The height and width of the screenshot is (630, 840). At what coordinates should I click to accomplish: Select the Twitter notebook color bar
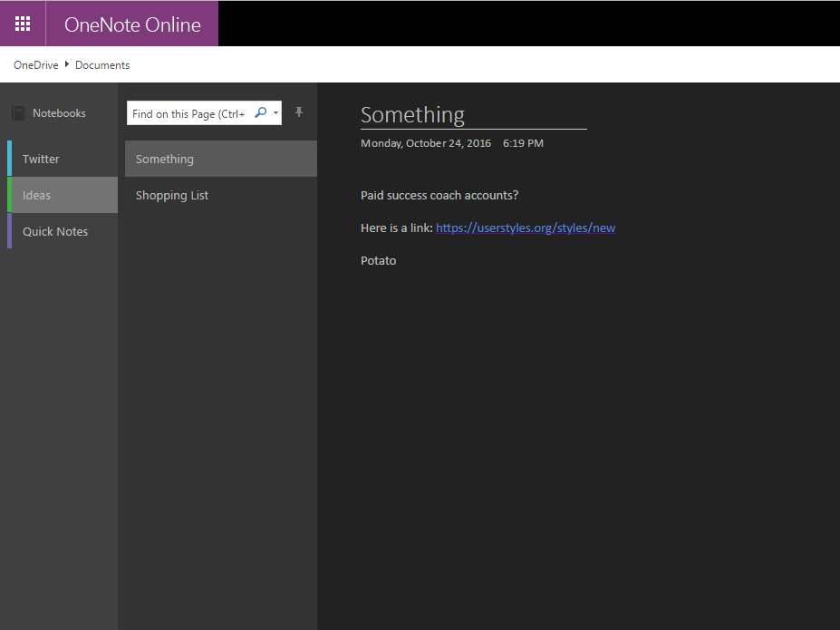[x=9, y=158]
